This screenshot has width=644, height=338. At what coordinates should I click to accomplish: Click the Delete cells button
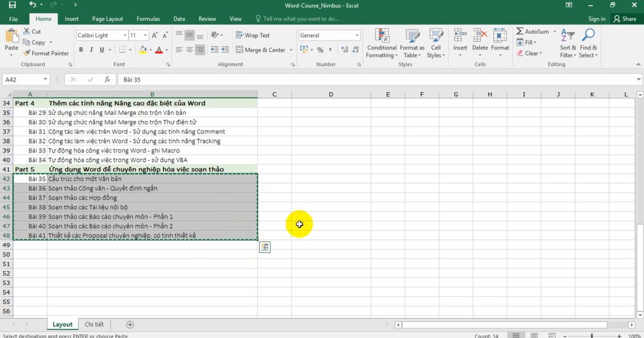(480, 43)
